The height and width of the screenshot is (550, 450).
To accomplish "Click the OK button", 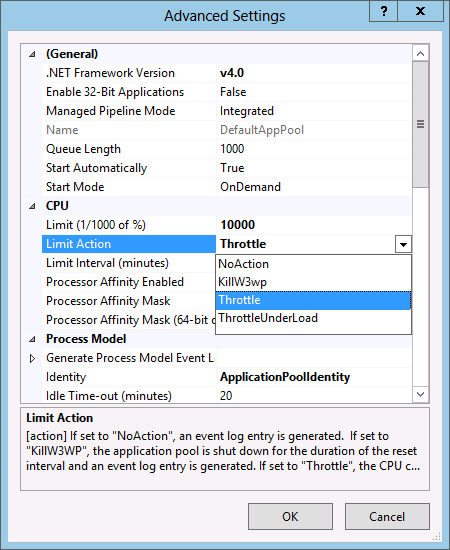I will pos(290,516).
